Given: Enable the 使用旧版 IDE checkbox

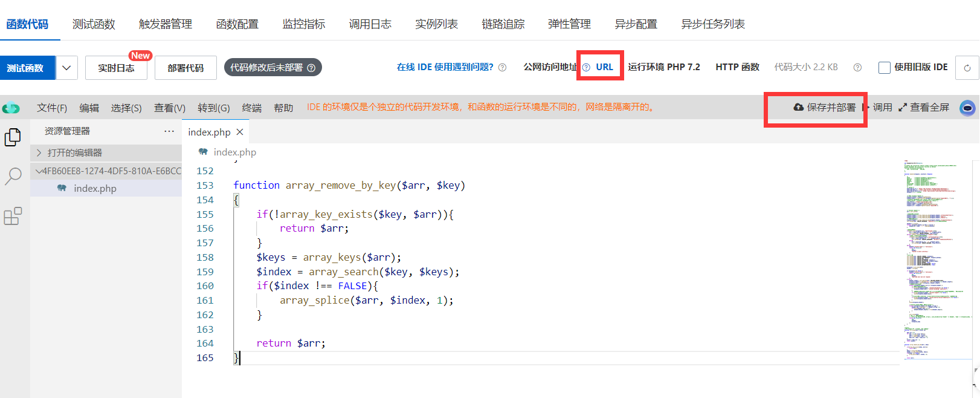Looking at the screenshot, I should pyautogui.click(x=884, y=67).
